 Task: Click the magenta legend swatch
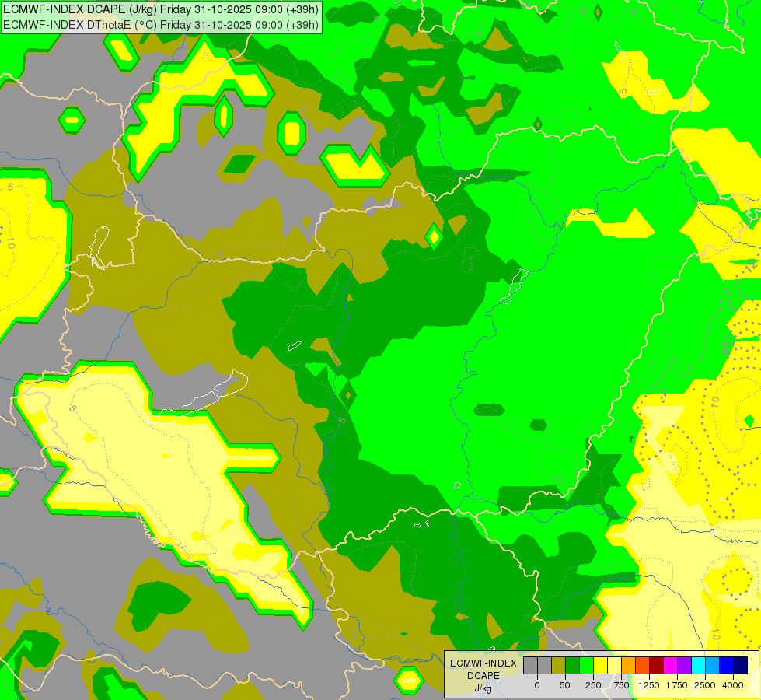670,665
